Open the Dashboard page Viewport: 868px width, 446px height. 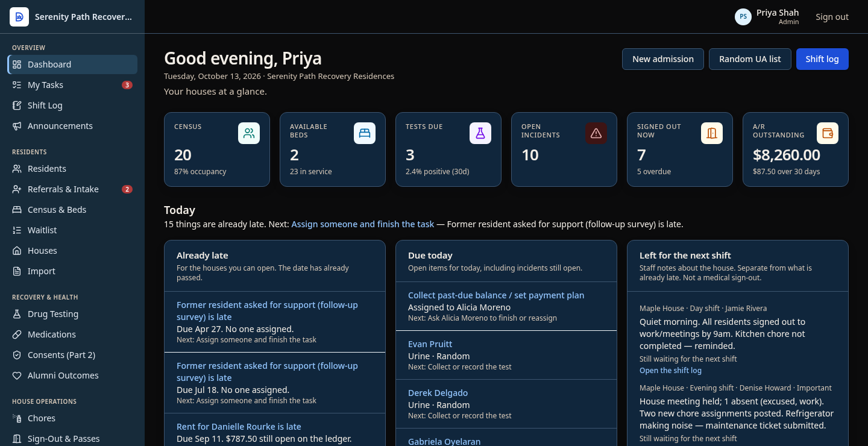(72, 64)
